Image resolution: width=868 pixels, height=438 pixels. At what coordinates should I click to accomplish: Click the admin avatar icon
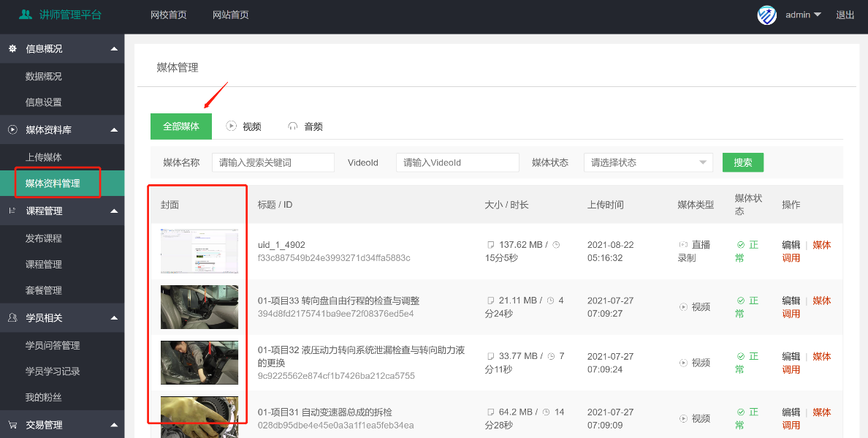(766, 15)
